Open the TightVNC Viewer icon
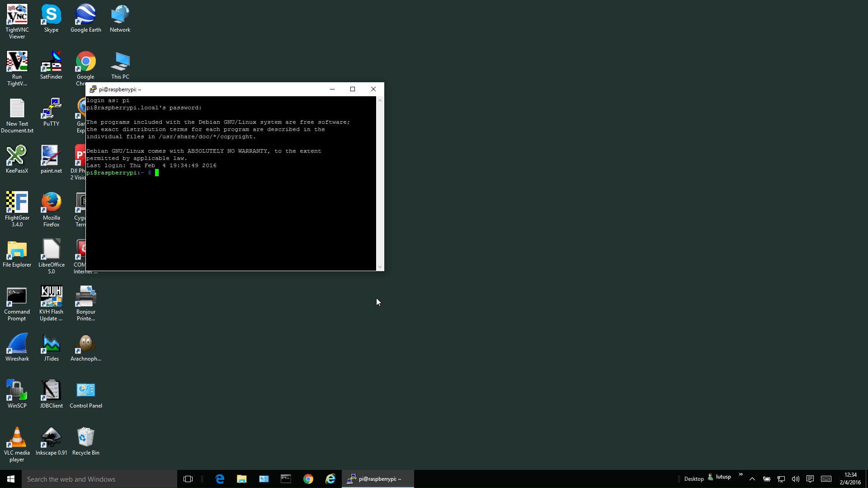 click(x=17, y=15)
